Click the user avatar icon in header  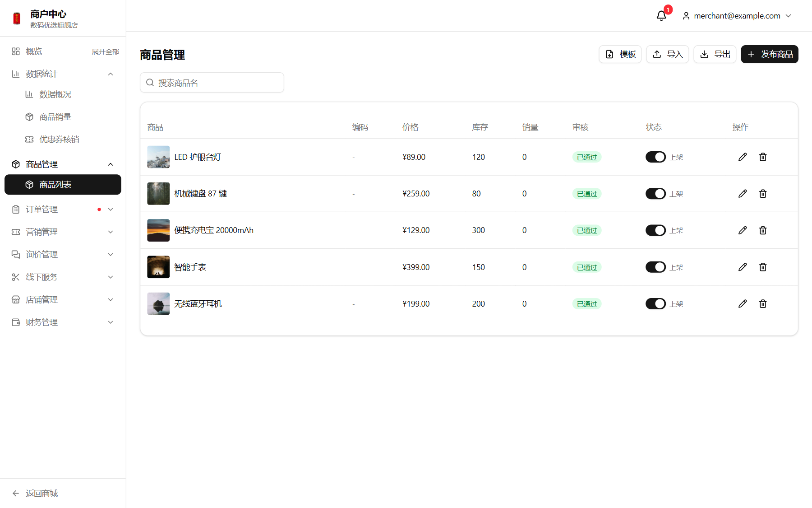(x=686, y=16)
